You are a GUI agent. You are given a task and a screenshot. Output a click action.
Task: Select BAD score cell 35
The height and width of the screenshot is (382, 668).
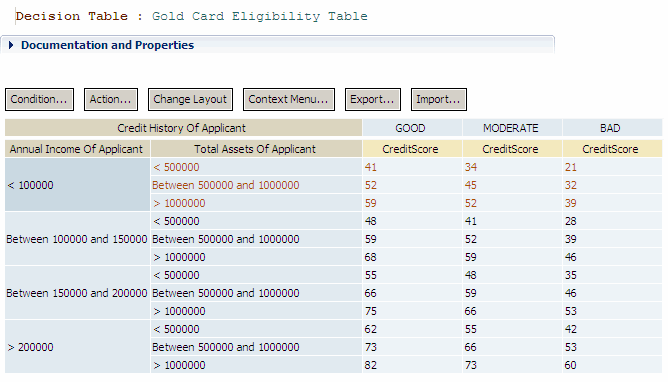(x=612, y=275)
